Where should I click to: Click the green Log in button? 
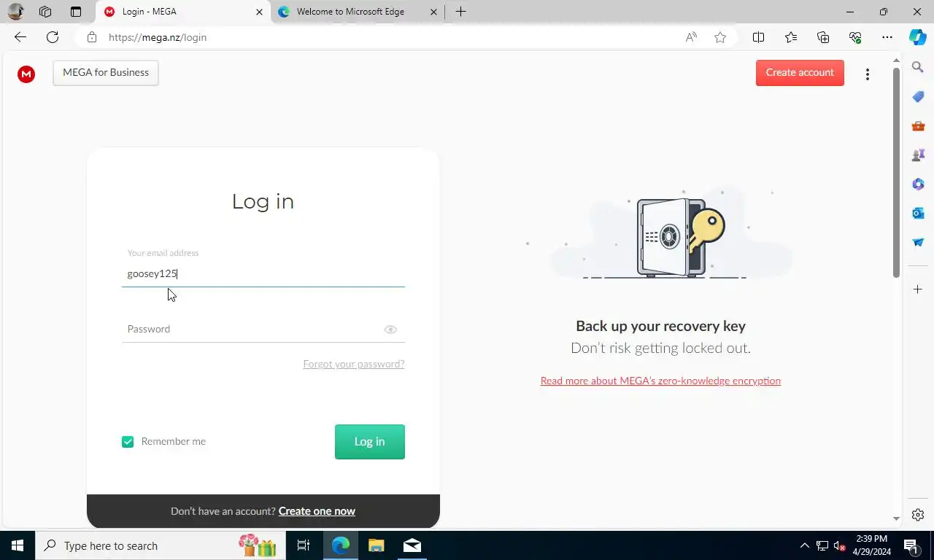click(369, 442)
